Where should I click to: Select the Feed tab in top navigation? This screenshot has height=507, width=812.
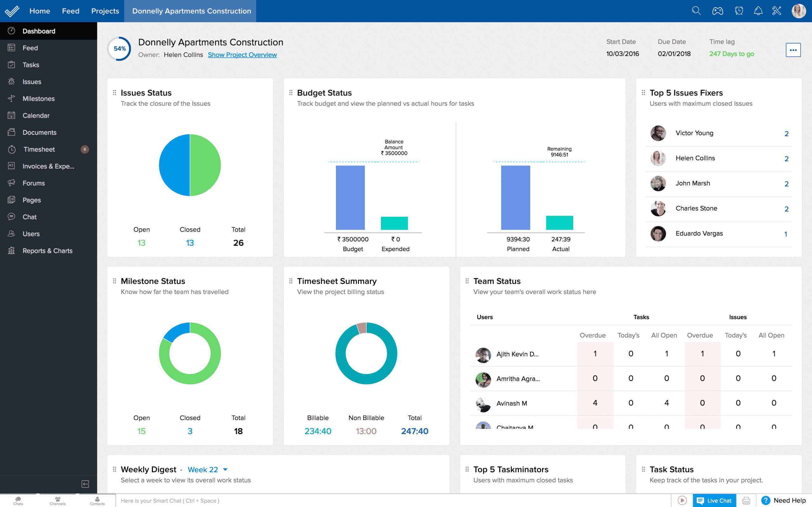[70, 11]
